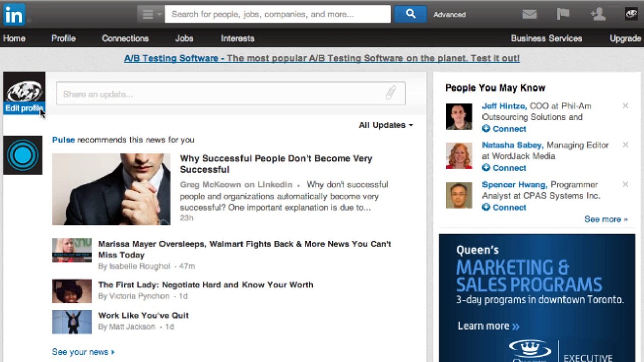Click Jeff Hintze's profile photo
Viewport: 644px width, 362px height.
click(x=459, y=116)
